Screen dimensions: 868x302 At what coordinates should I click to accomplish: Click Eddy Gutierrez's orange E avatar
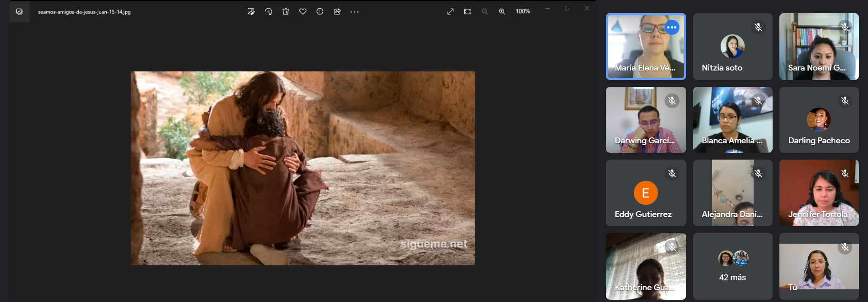pos(646,193)
